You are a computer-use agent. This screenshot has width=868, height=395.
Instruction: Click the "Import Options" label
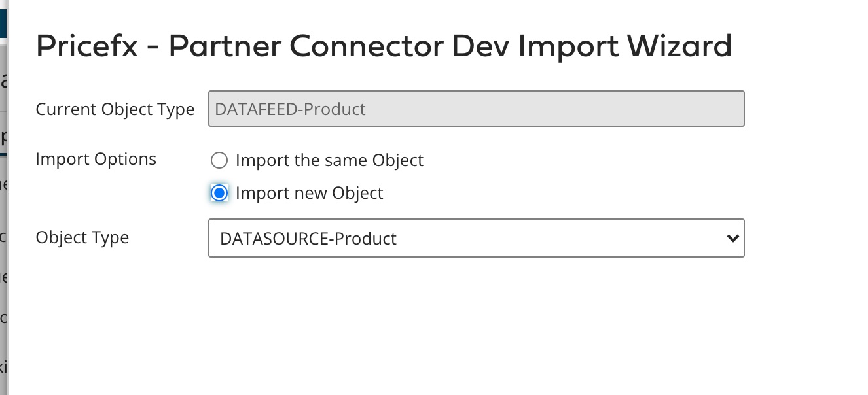(96, 159)
